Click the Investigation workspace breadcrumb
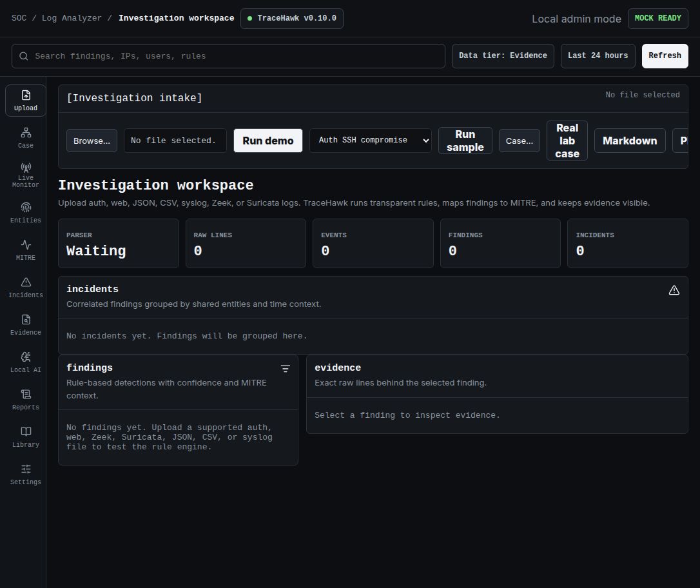Image resolution: width=700 pixels, height=588 pixels. pos(177,18)
